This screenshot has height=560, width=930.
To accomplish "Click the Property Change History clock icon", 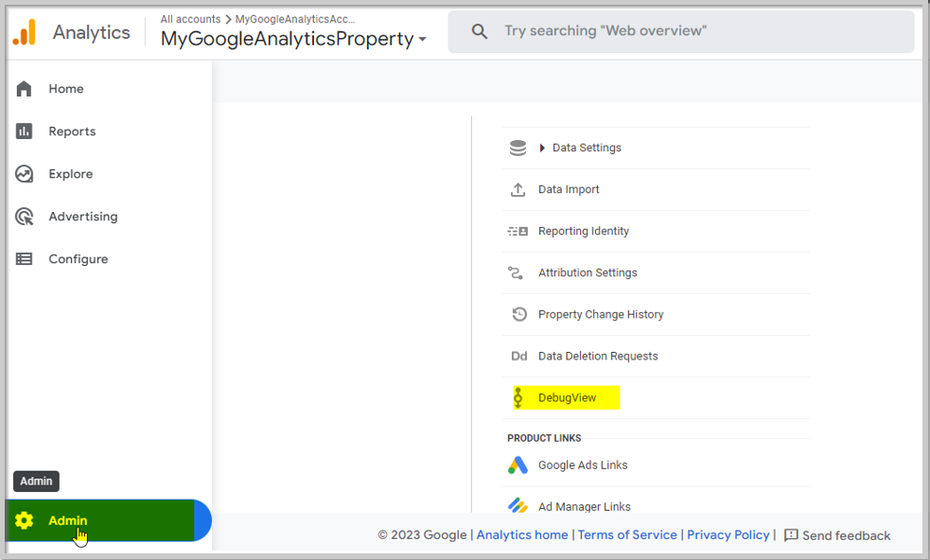I will click(x=519, y=314).
